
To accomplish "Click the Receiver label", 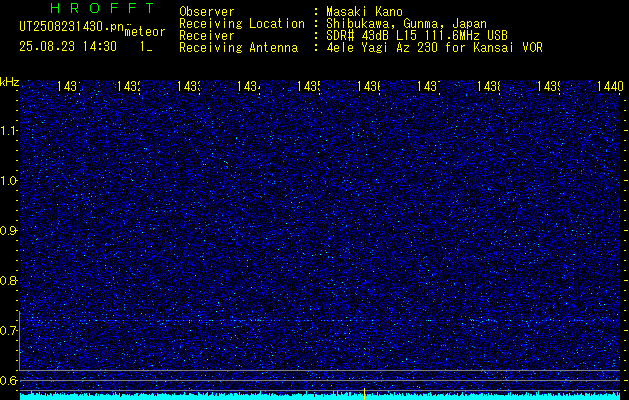I will pos(207,36).
